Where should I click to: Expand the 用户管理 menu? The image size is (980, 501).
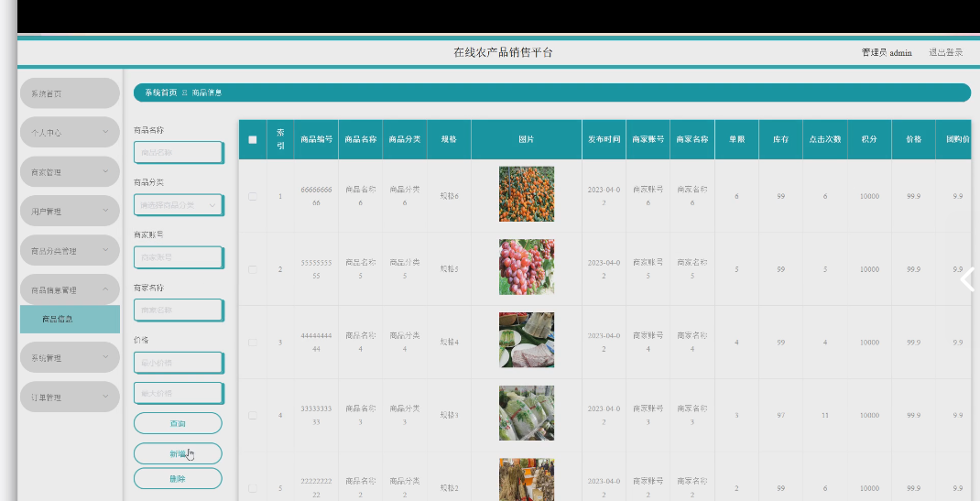(70, 212)
